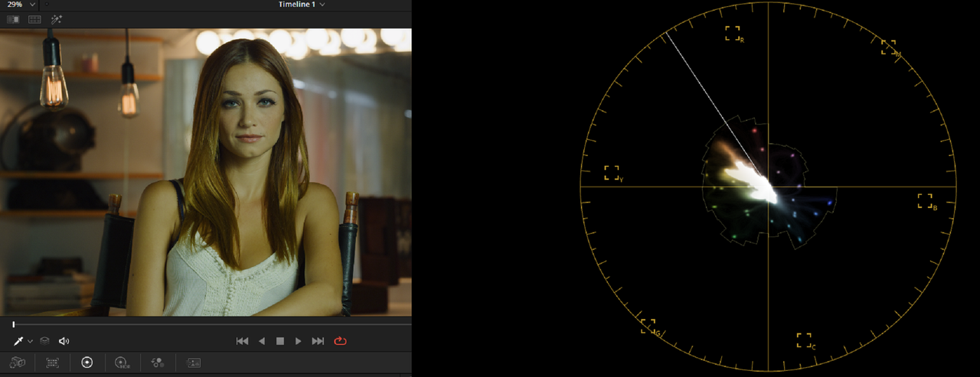The width and height of the screenshot is (980, 377).
Task: Click the unmix layers icon
Action: click(x=45, y=341)
